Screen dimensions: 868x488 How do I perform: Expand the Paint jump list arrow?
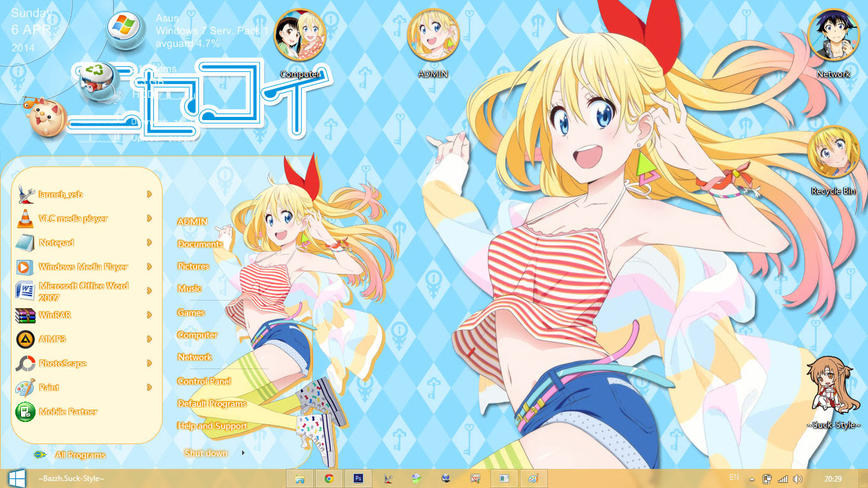coord(149,388)
